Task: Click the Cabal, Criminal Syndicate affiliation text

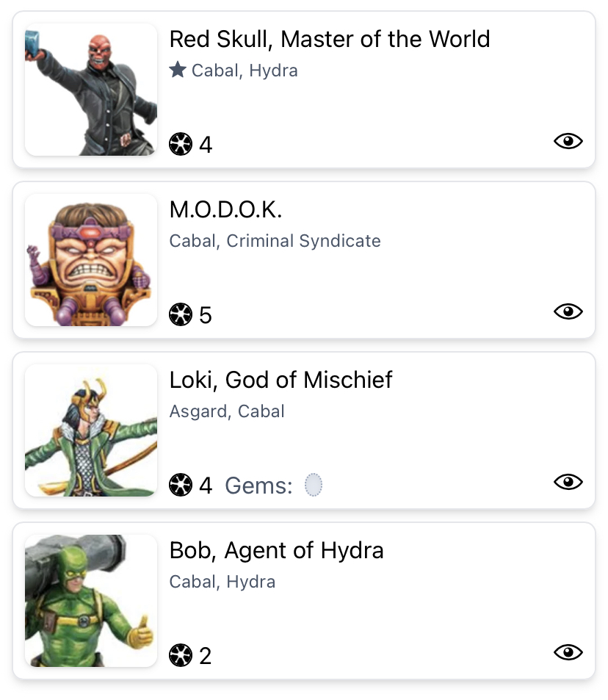Action: click(x=275, y=241)
